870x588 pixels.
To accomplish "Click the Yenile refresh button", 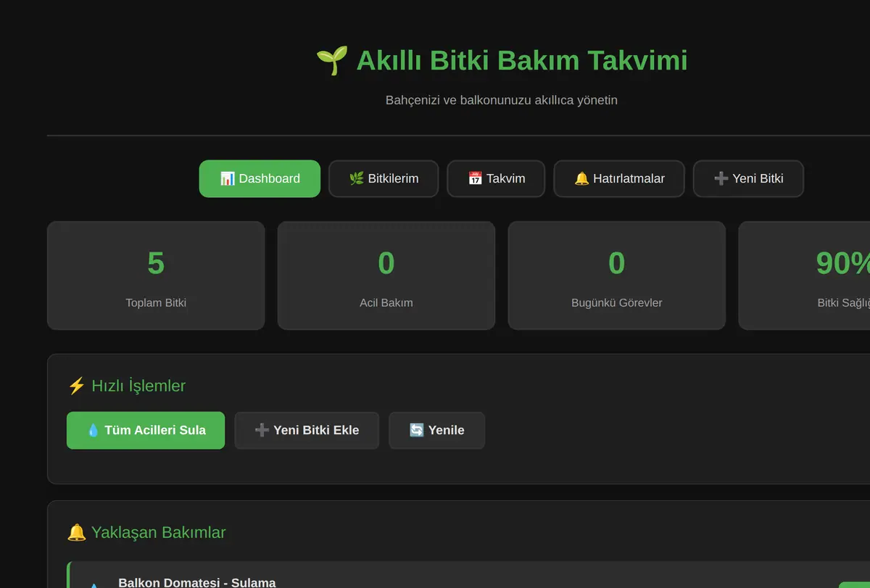I will point(436,431).
